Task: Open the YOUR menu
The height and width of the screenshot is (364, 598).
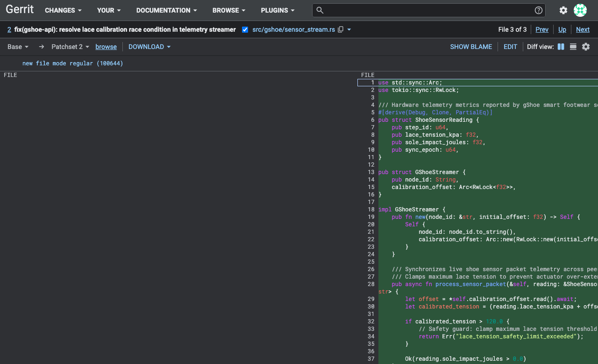Action: [109, 10]
